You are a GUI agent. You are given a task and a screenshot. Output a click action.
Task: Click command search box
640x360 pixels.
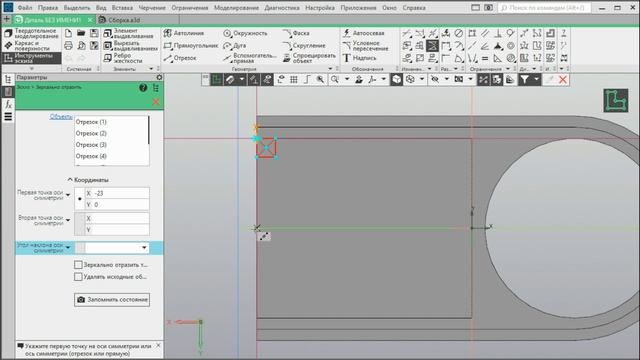tap(544, 8)
